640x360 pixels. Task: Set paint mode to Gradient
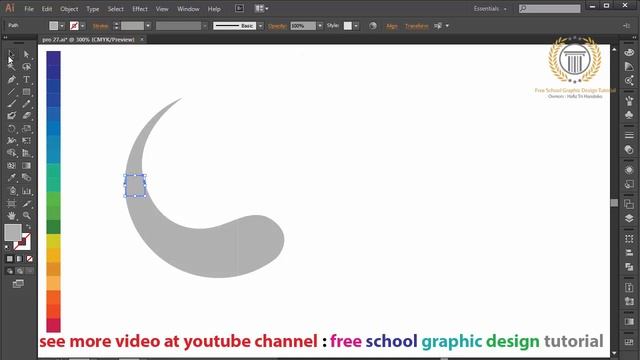point(19,259)
